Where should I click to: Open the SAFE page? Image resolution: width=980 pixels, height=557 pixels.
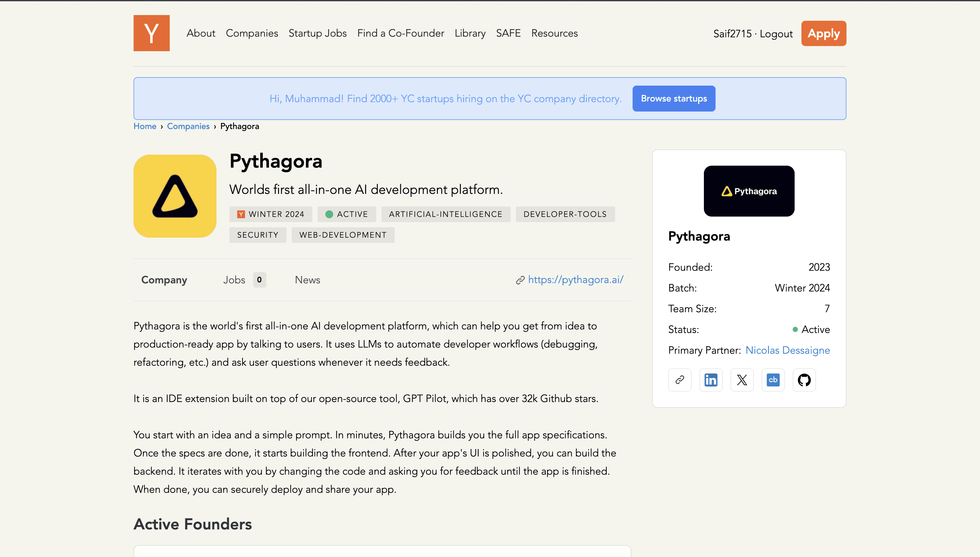[508, 33]
